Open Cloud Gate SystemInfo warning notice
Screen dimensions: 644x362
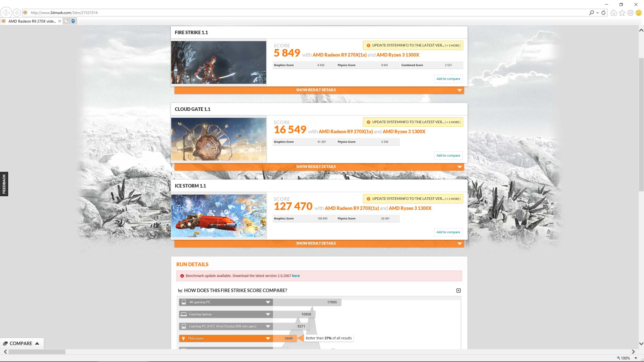413,122
